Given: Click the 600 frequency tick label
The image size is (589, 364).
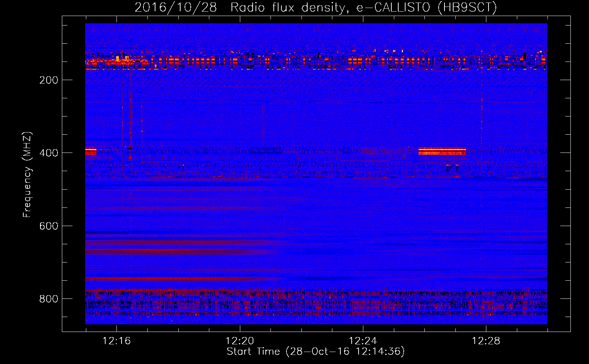Looking at the screenshot, I should coord(49,226).
